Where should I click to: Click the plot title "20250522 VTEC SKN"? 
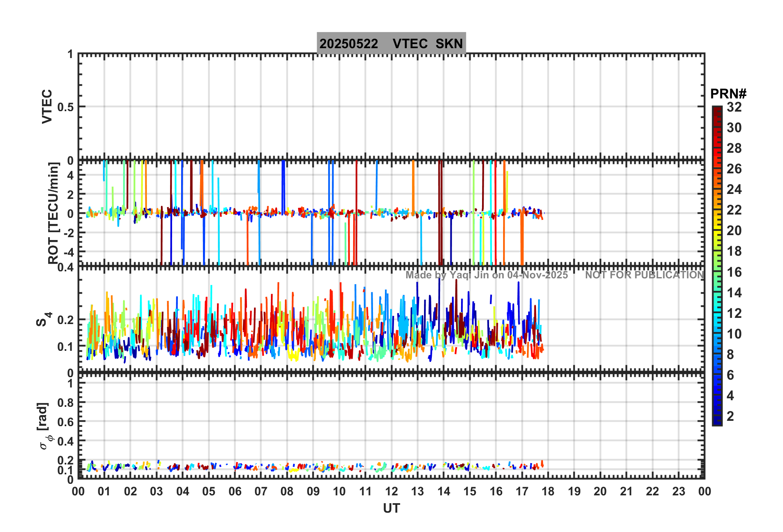pos(391,43)
